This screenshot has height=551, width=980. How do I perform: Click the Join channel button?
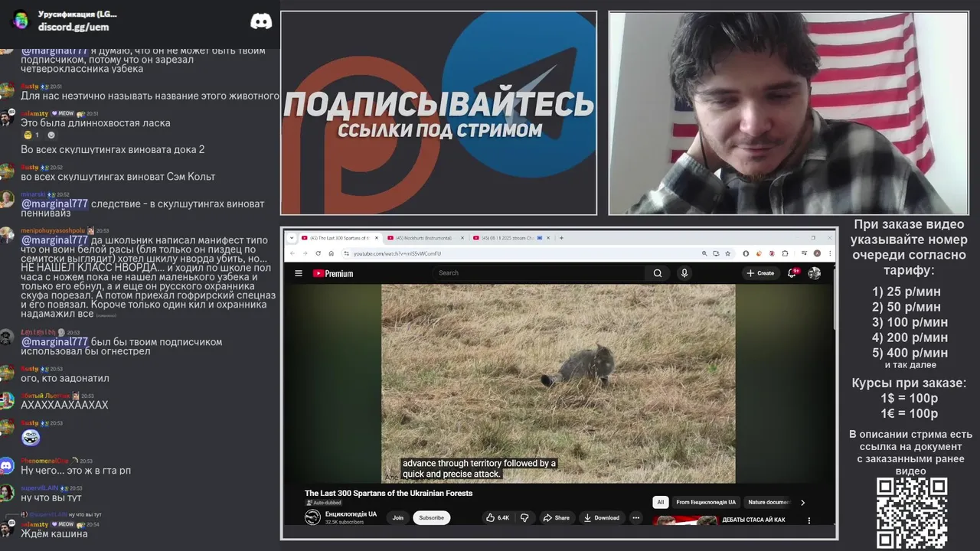coord(398,518)
